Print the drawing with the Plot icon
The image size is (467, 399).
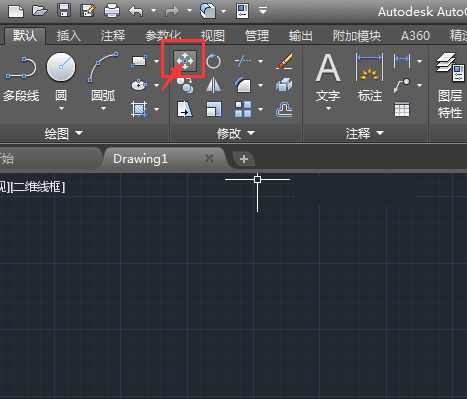(x=112, y=11)
